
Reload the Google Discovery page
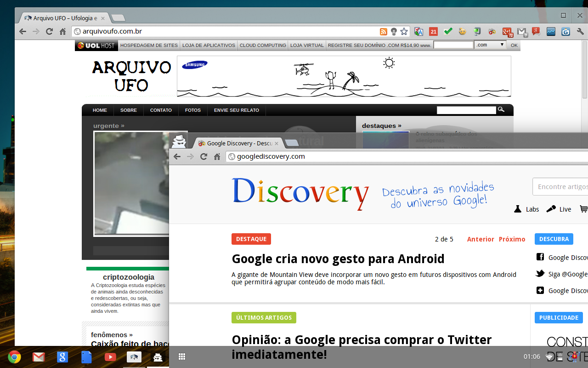[x=204, y=157]
